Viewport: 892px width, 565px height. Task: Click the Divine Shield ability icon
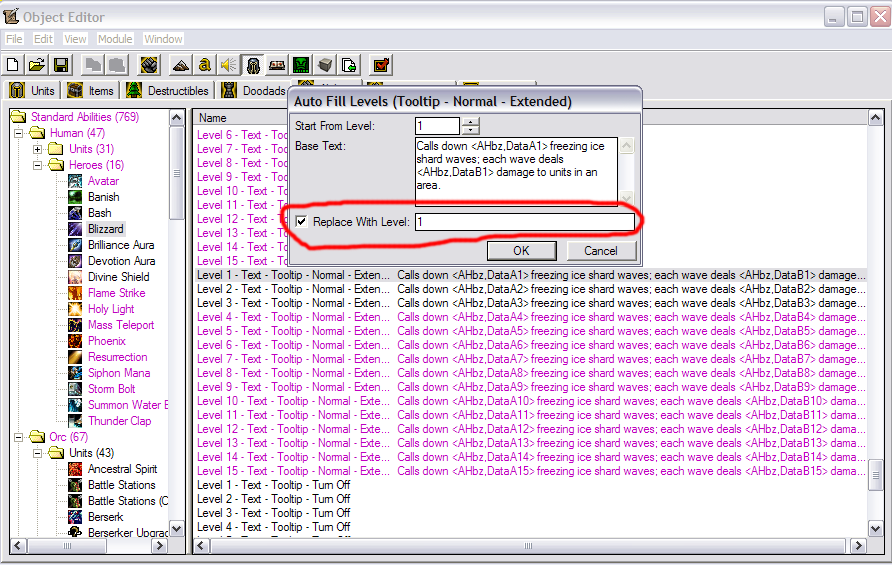[75, 277]
